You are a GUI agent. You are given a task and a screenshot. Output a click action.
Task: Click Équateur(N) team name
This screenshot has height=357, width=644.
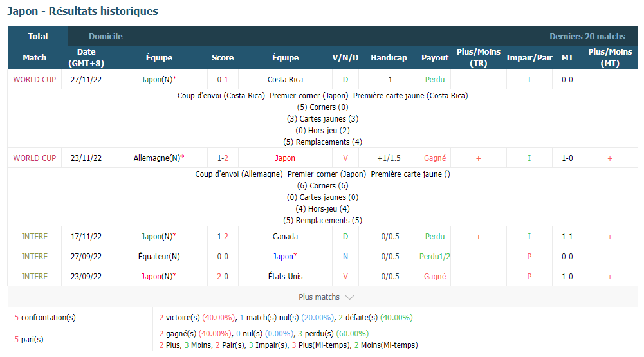[158, 257]
